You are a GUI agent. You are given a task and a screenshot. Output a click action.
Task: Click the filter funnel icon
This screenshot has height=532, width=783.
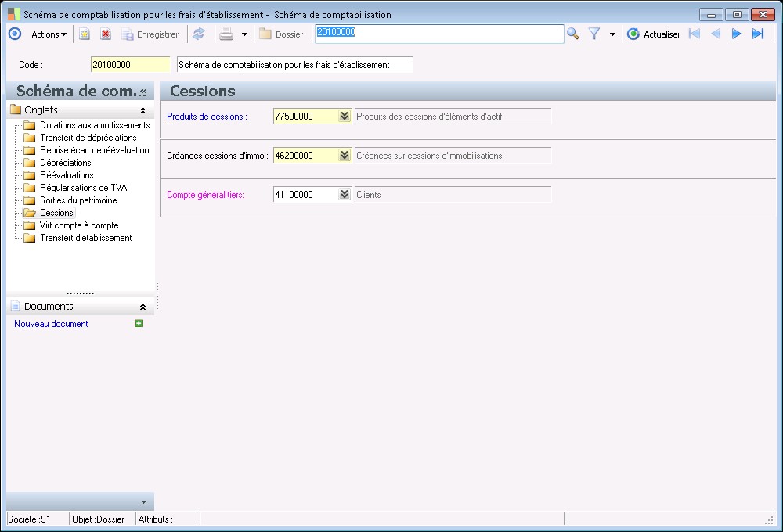point(594,34)
